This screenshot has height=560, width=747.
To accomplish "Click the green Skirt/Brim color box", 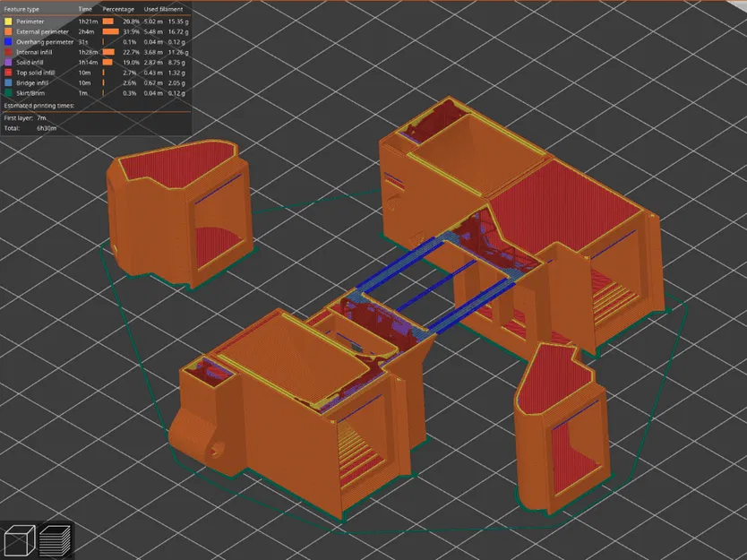I will tap(7, 92).
